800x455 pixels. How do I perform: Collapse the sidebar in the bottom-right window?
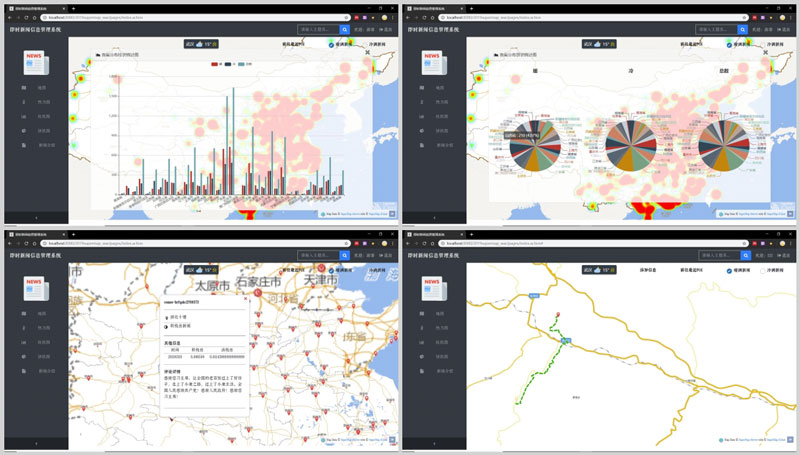point(435,442)
